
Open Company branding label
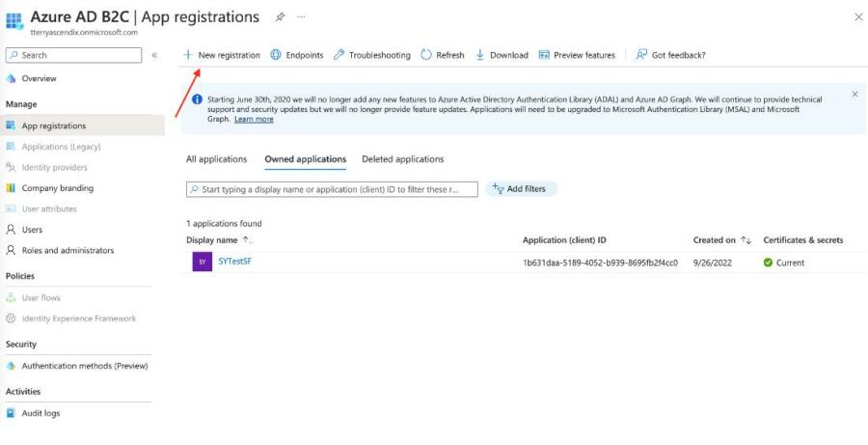click(x=58, y=188)
